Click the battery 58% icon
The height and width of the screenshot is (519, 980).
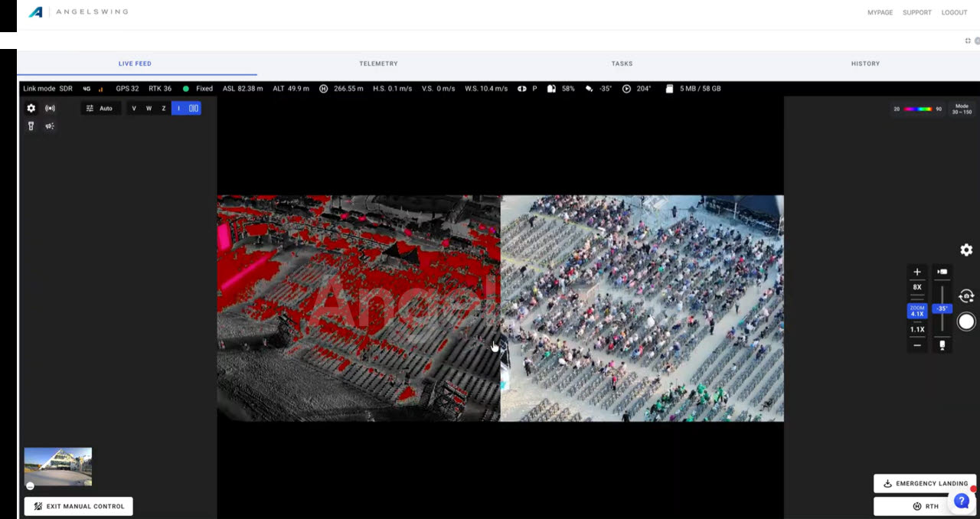551,89
